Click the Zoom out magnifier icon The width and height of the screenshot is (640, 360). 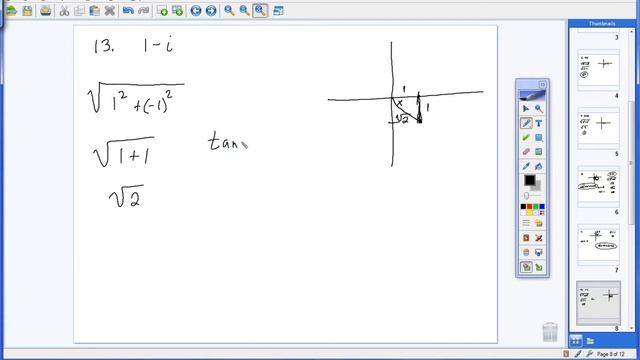(x=244, y=11)
